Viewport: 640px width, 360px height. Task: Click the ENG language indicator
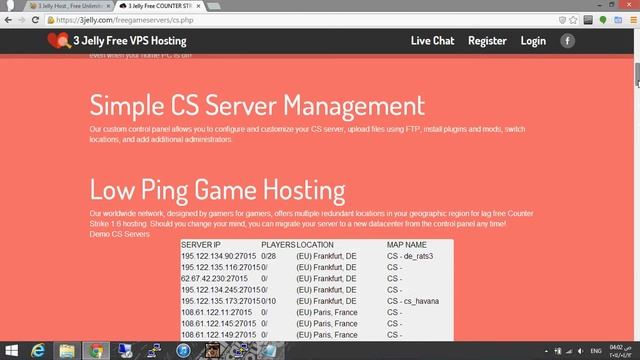(x=596, y=351)
